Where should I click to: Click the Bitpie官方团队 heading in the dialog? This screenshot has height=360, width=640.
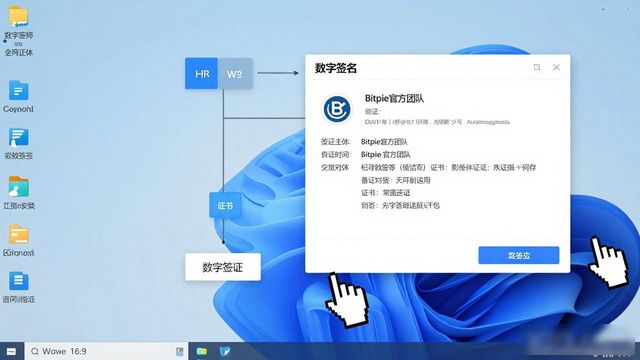tap(394, 98)
